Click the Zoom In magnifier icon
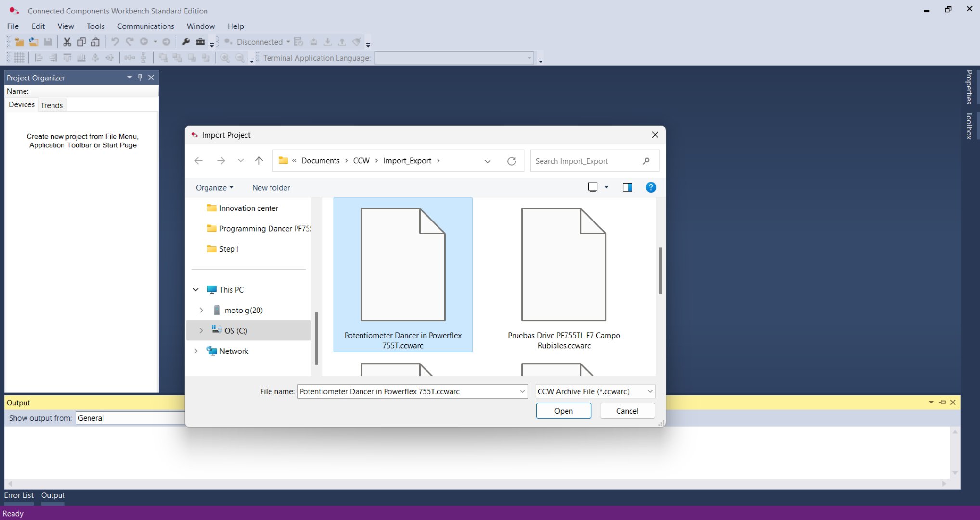The height and width of the screenshot is (520, 980). (x=225, y=58)
